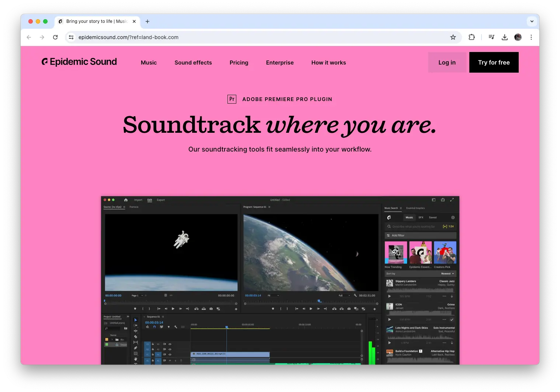Mute audio track A1

(170, 360)
